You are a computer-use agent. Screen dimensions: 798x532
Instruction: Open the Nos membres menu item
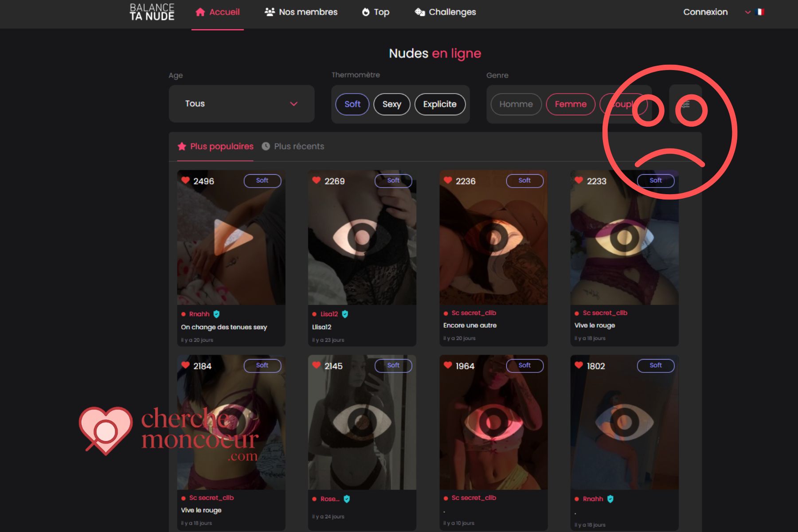tap(301, 12)
